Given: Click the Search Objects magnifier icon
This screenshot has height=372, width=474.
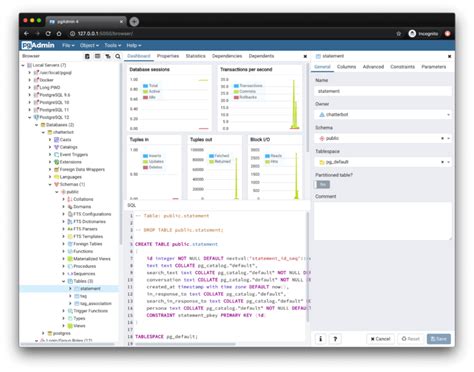Looking at the screenshot, I should point(118,56).
